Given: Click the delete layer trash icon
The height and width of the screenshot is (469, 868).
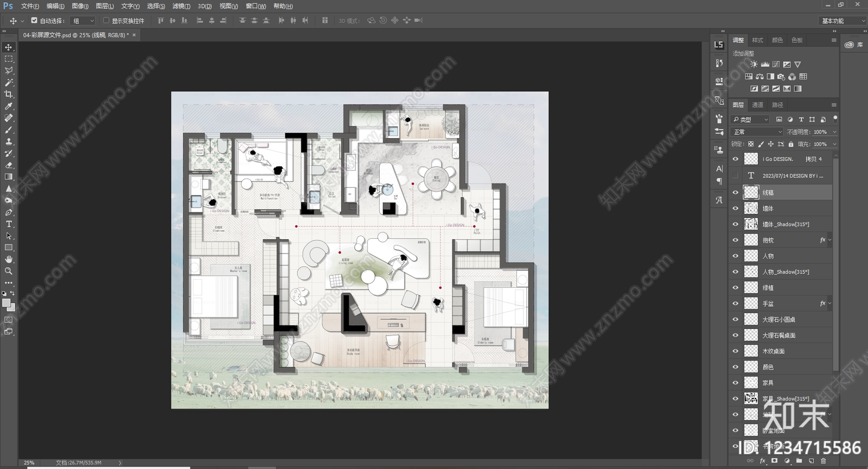Looking at the screenshot, I should (x=824, y=461).
